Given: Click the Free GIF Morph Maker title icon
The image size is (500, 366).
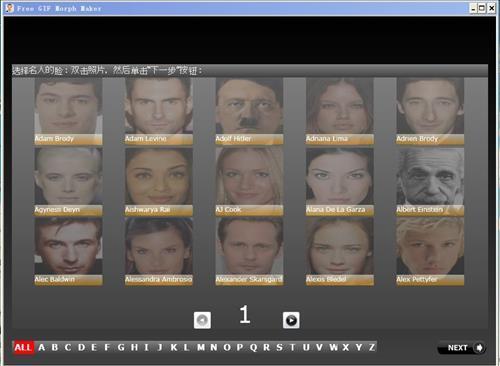Looking at the screenshot, I should click(10, 8).
